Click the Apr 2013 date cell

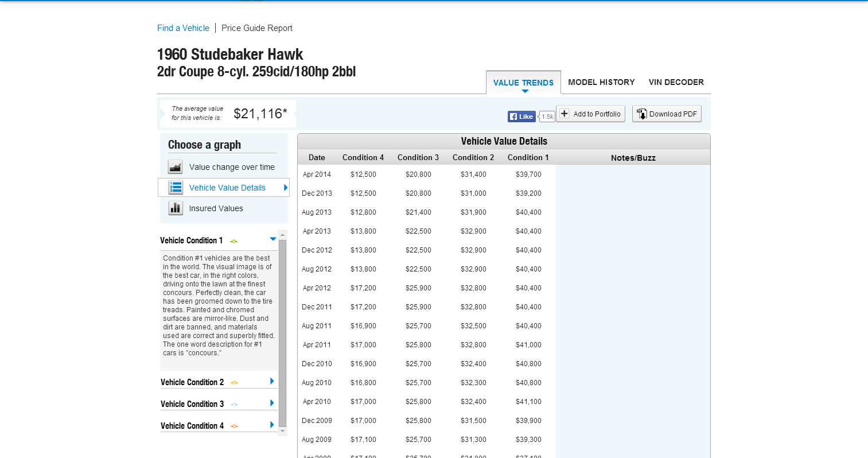[x=317, y=231]
